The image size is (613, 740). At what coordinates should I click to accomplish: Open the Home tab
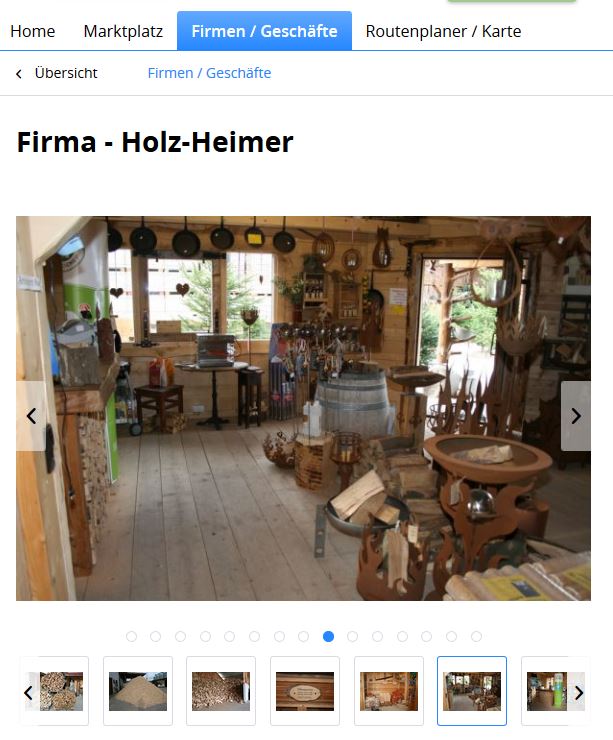[x=33, y=31]
